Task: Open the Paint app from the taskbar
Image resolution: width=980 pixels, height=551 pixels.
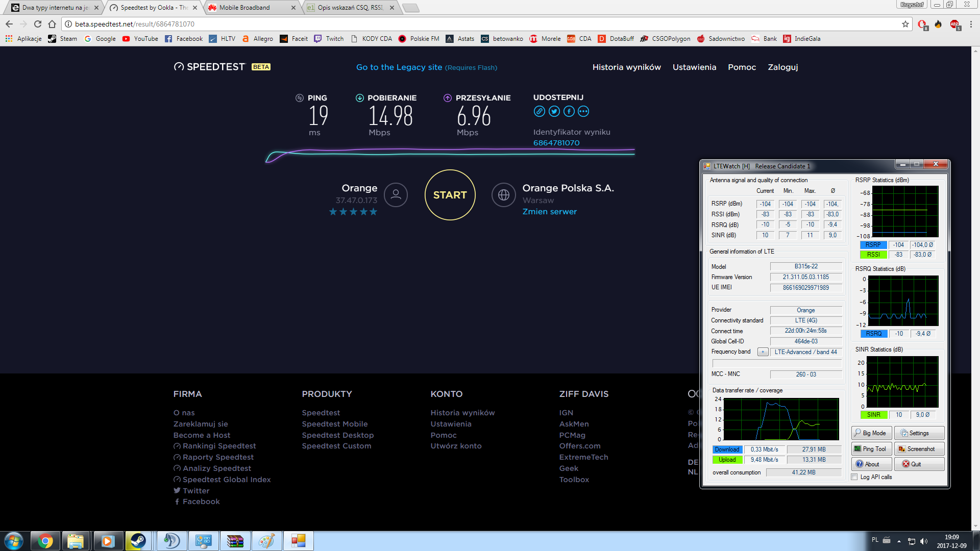Action: pos(266,541)
